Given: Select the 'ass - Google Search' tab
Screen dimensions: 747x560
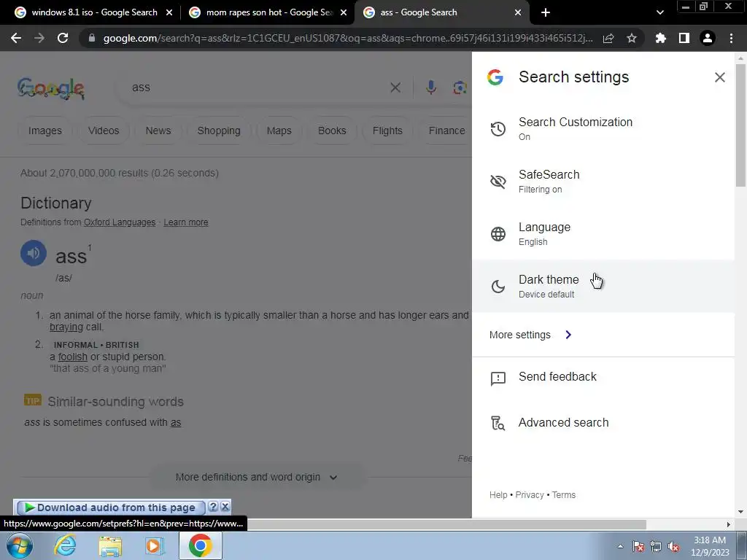Looking at the screenshot, I should click(441, 12).
